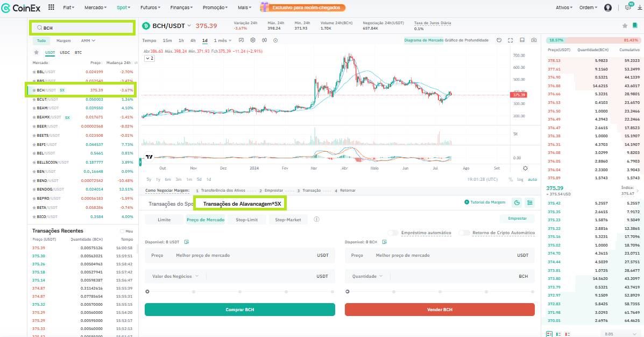Toggle auto scale on chart
Screen dimensions: 644x337
[532, 180]
